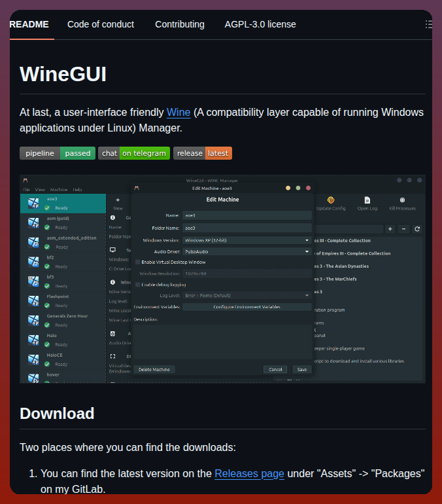Select the aoe3 machine icon in list
The width and height of the screenshot is (442, 504).
tap(33, 204)
